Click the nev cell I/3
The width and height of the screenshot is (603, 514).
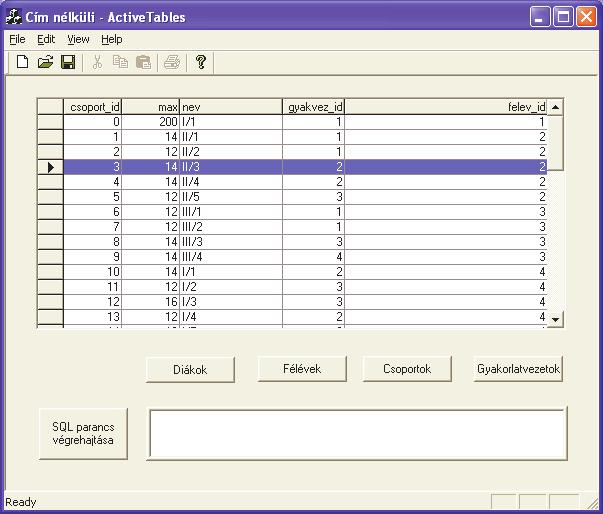[x=231, y=302]
